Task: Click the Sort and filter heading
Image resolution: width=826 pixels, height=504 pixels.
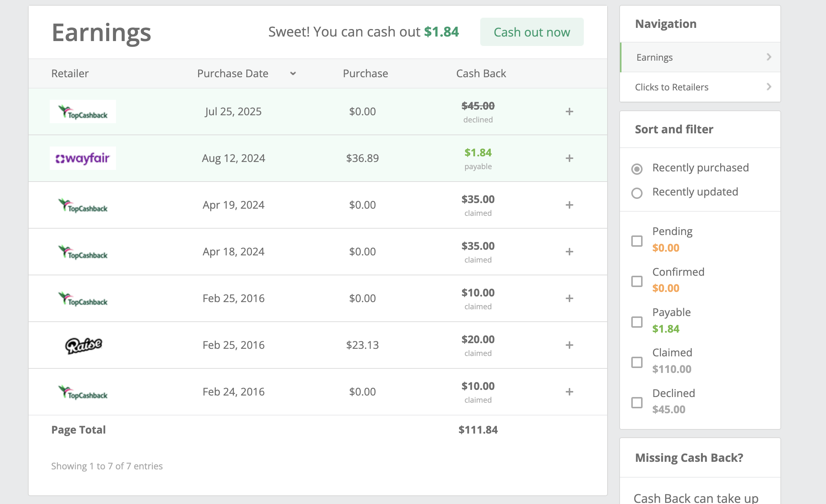Action: pyautogui.click(x=674, y=129)
